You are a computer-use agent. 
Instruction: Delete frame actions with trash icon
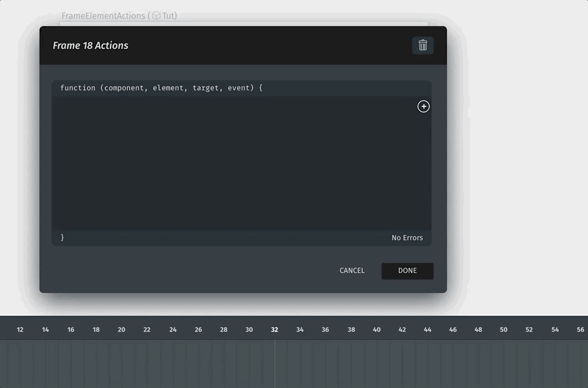tap(422, 45)
